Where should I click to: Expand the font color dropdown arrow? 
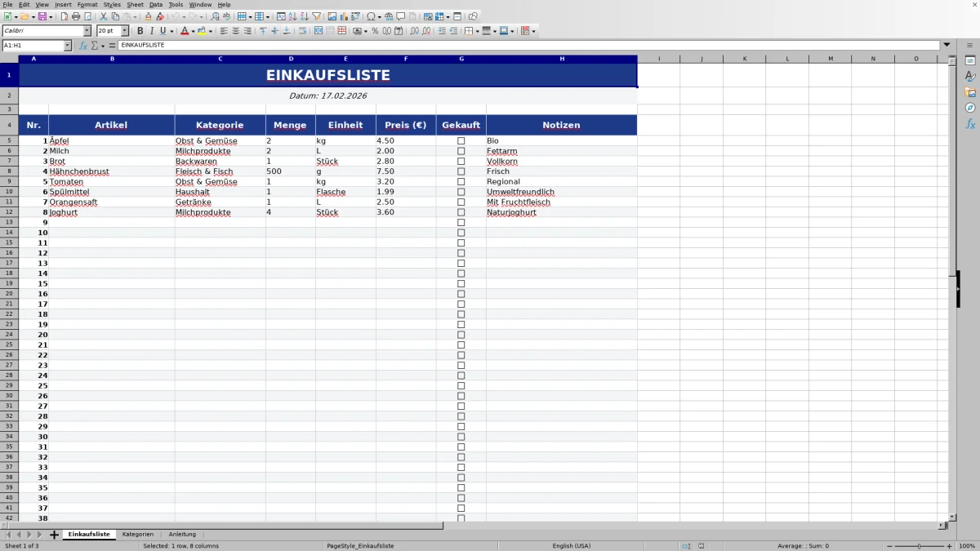pos(192,30)
